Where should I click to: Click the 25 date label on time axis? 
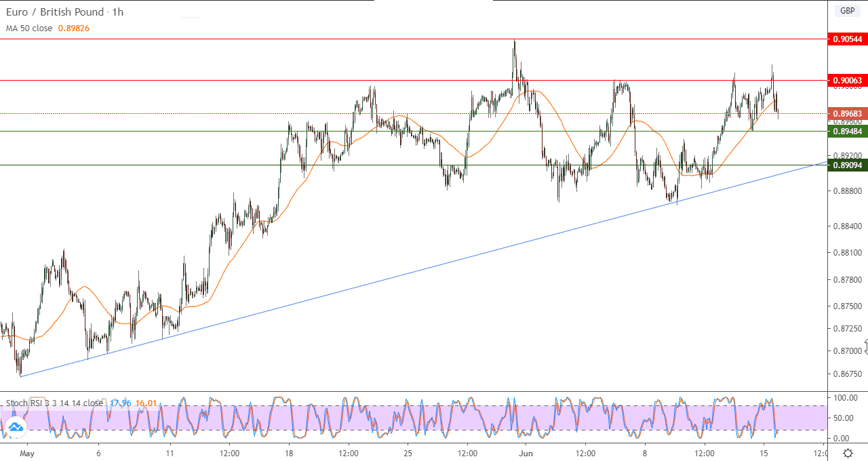408,453
